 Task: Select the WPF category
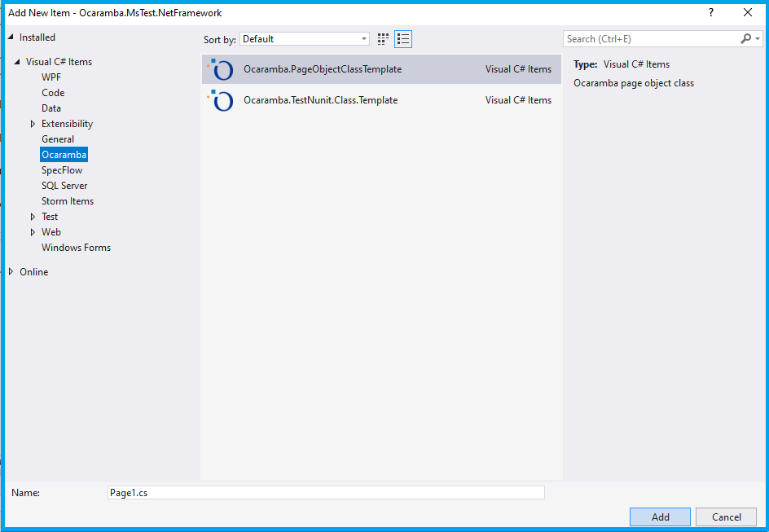point(51,77)
